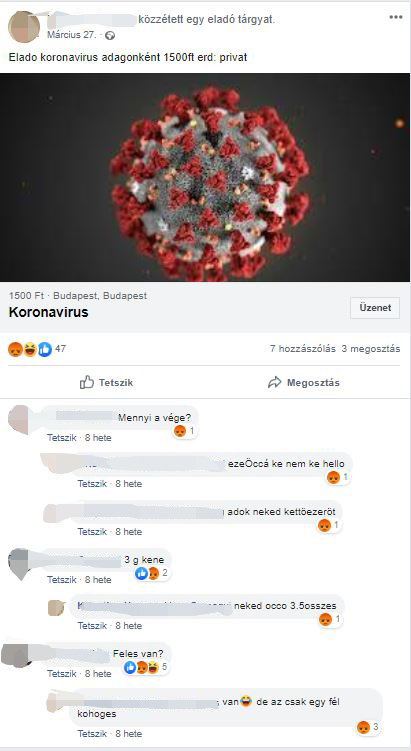Screen dimensions: 411x751
Task: Open the coronavirus listing image
Action: [x=205, y=177]
